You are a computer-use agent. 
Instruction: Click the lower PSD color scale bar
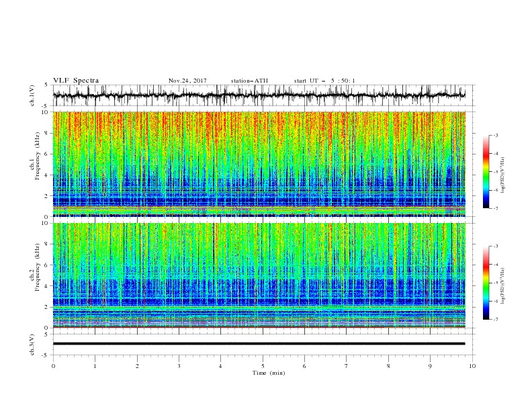[x=486, y=283]
